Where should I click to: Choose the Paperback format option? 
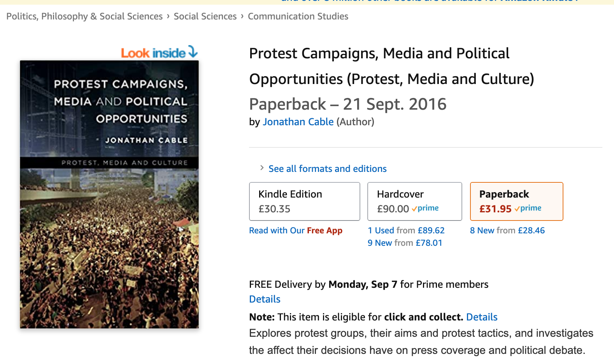516,201
